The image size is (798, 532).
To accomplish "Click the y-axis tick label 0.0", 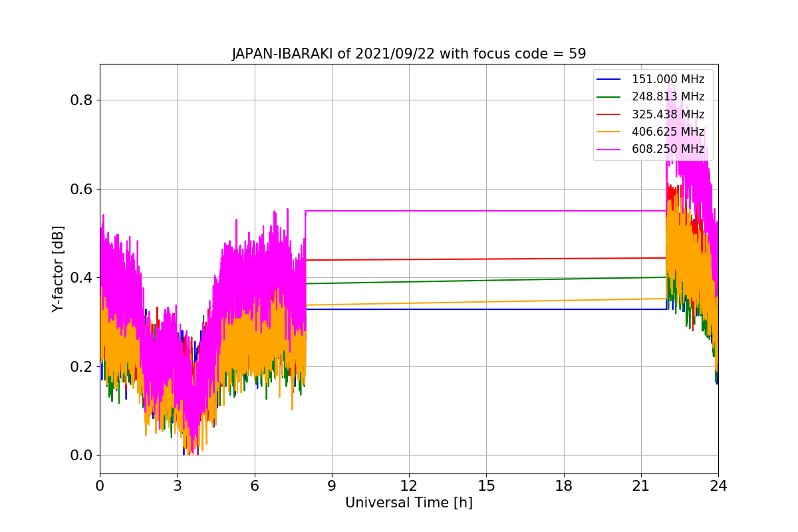I will [x=82, y=456].
